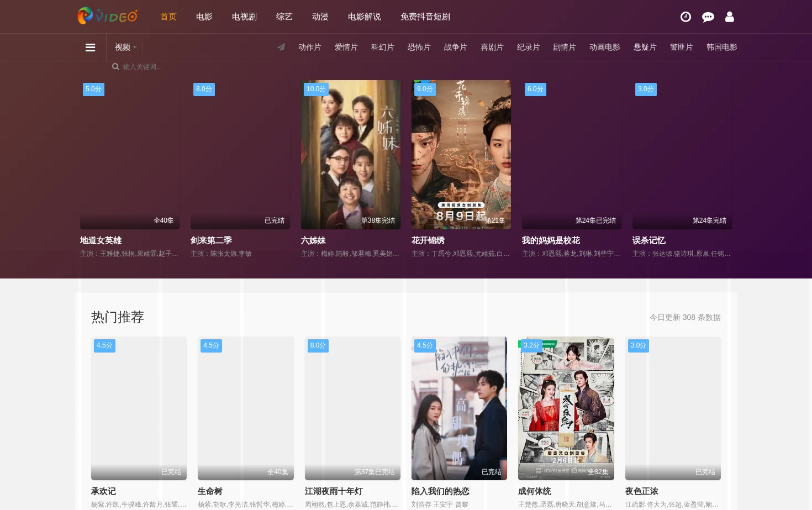This screenshot has height=510, width=812.
Task: Click the 陷入我们的热恋 title link
Action: (x=440, y=491)
